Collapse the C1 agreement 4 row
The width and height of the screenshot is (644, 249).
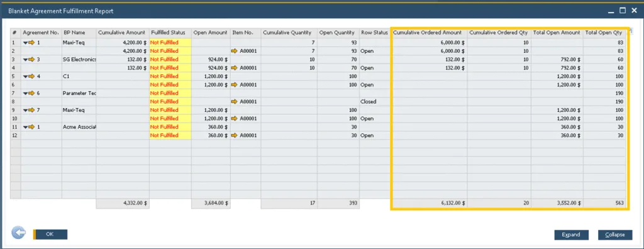25,77
